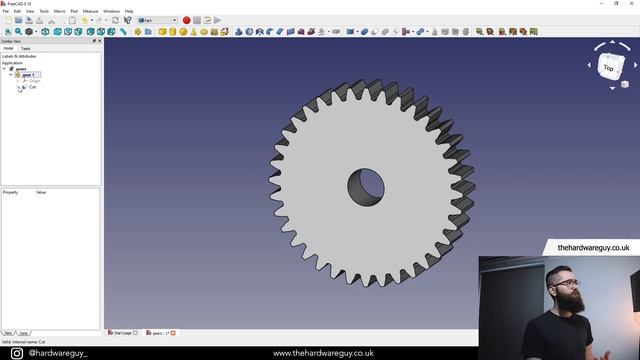Open the Draw style dropdown arrow
This screenshot has height=360, width=640.
(36, 31)
